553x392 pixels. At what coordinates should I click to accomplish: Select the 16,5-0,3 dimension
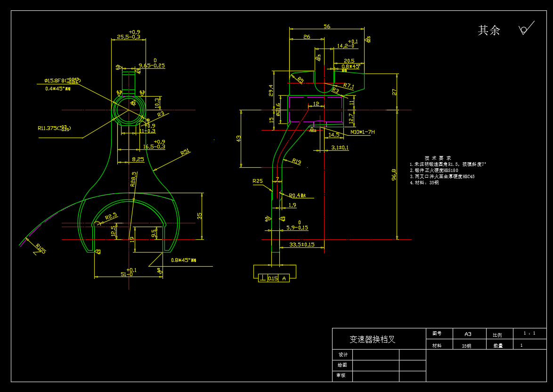tap(155, 144)
